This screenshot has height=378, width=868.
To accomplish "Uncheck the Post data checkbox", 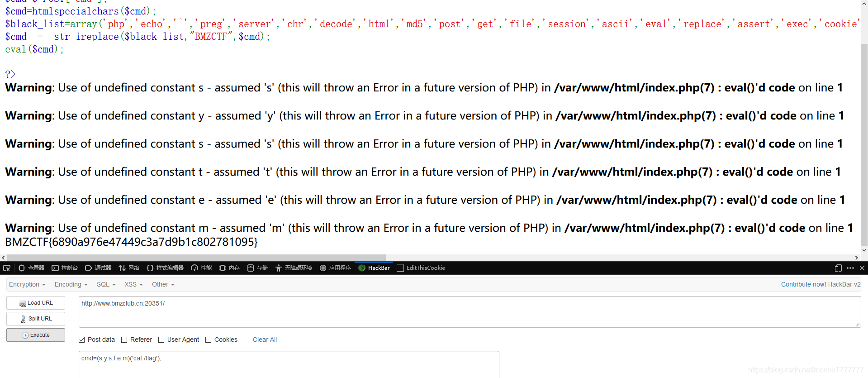I will pyautogui.click(x=82, y=340).
